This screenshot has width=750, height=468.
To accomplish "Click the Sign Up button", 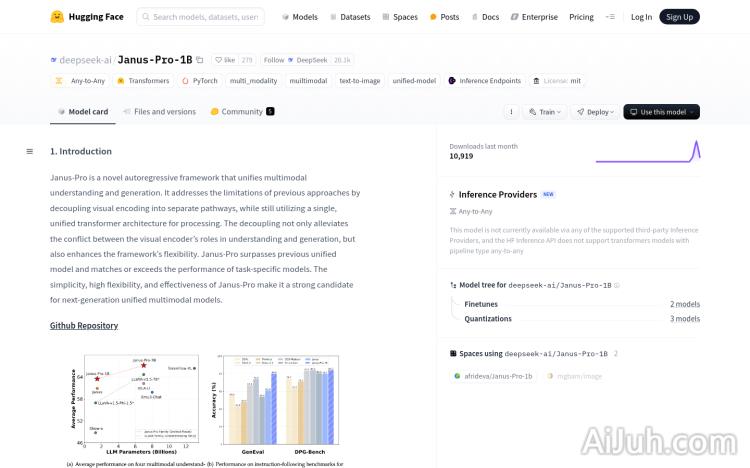I will point(679,17).
